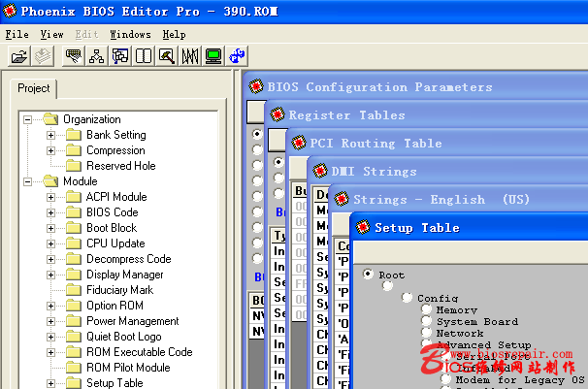The image size is (588, 389).
Task: Click the Phoenix icon on the BIOS Configuration Parameters window
Action: [x=256, y=86]
